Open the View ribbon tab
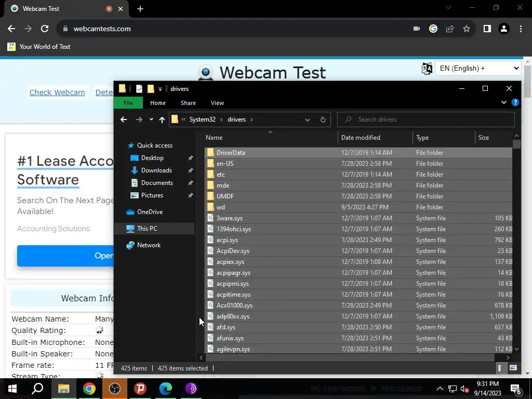The height and width of the screenshot is (399, 532). click(218, 103)
